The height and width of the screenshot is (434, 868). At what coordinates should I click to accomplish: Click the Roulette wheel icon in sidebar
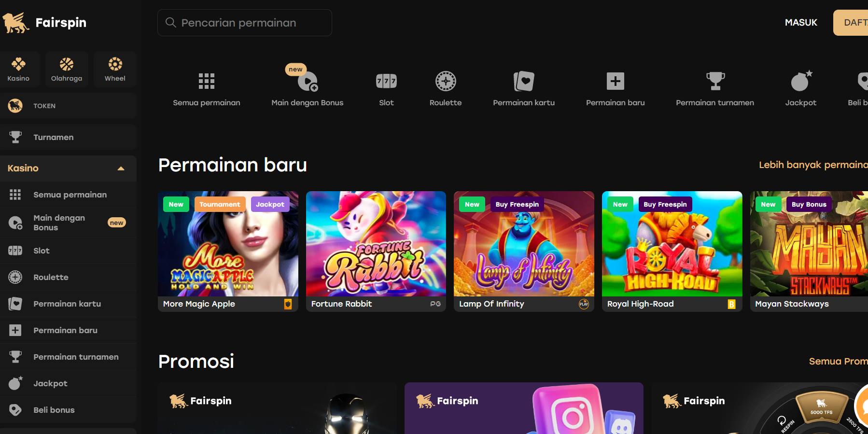tap(15, 277)
